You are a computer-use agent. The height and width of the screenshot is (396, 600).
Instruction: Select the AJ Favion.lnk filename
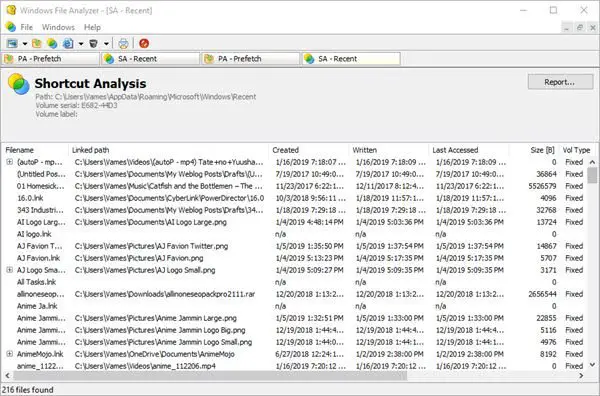coord(38,258)
